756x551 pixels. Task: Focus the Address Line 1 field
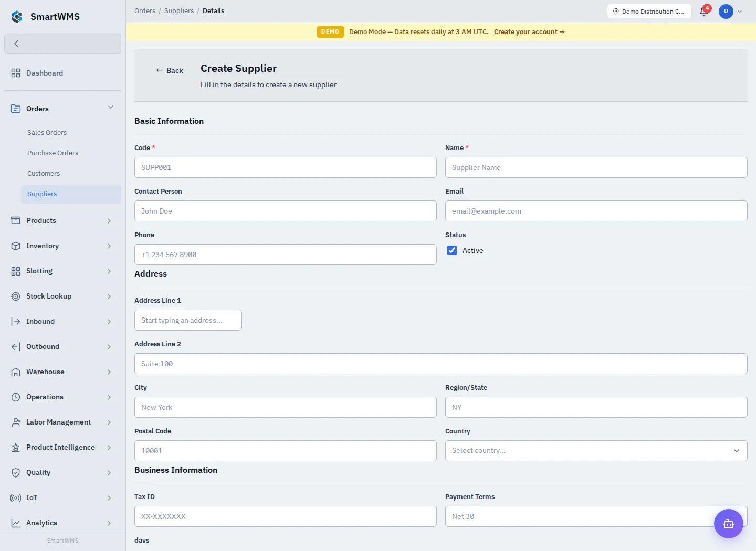click(x=188, y=320)
